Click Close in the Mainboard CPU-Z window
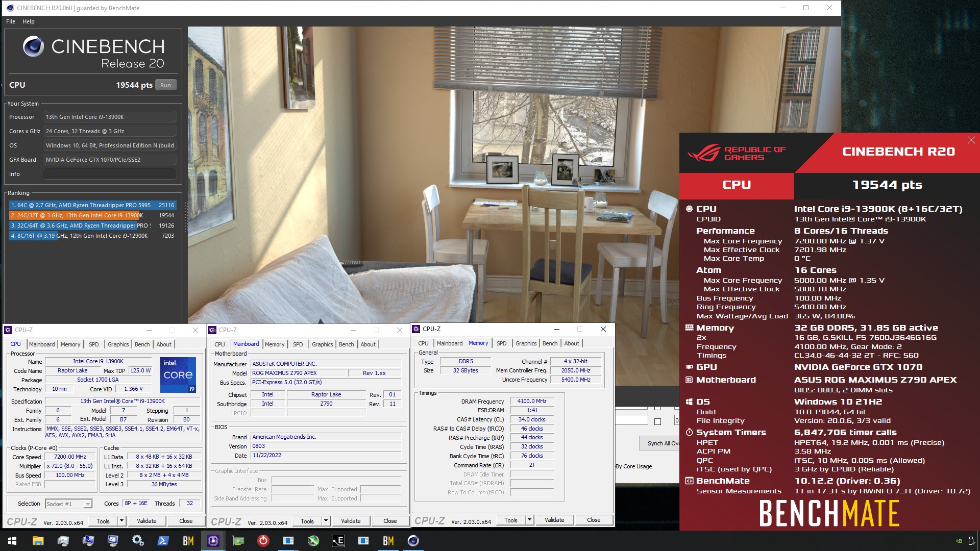Viewport: 980px width, 551px height. 390,521
